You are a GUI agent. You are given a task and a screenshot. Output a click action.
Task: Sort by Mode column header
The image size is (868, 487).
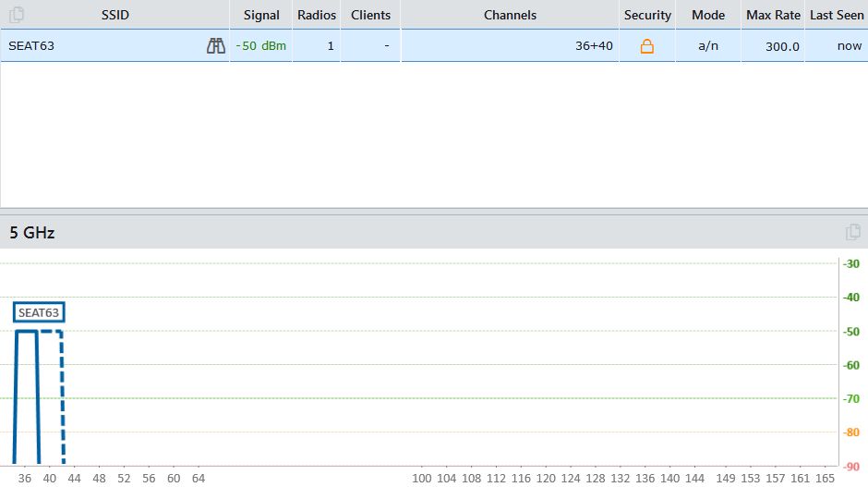point(708,15)
